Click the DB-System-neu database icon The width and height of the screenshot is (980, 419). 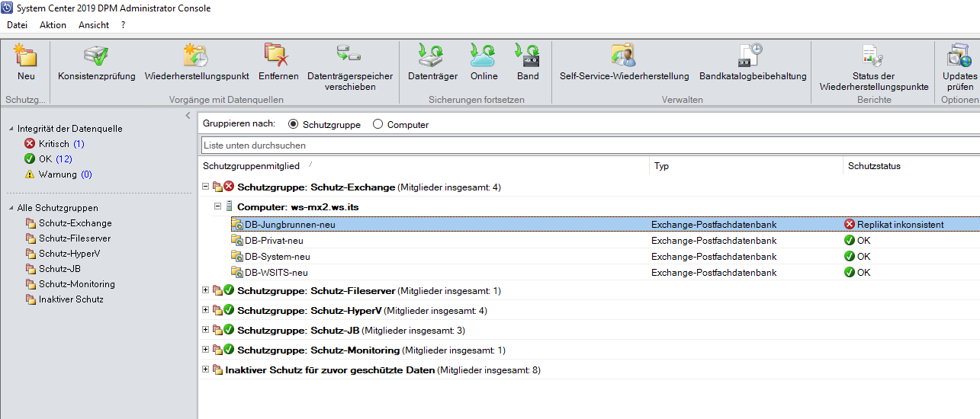point(237,257)
